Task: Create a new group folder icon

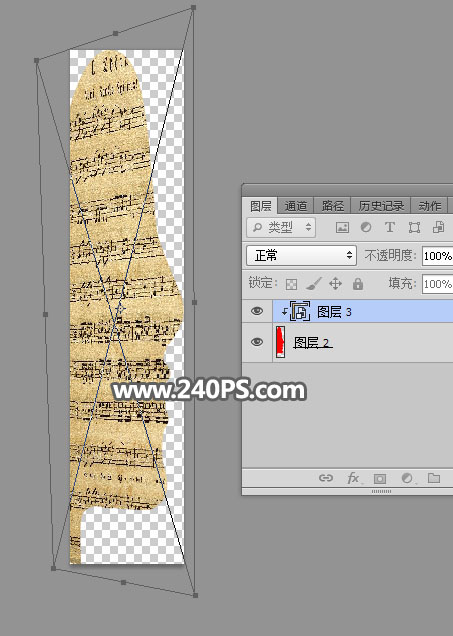Action: point(434,478)
